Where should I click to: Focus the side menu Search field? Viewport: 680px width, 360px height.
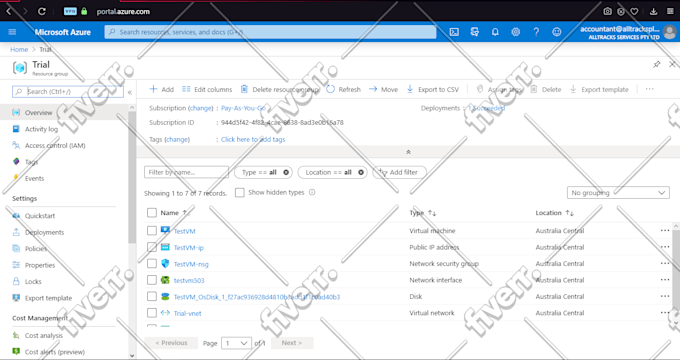[68, 92]
